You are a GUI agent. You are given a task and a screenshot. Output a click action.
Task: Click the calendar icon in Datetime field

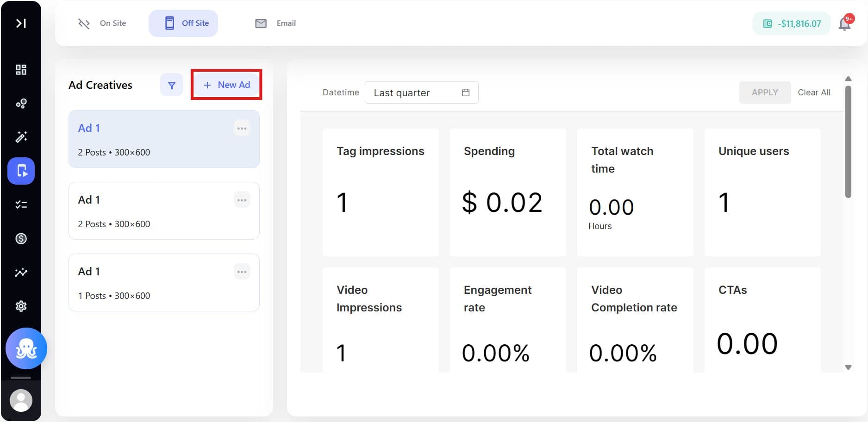click(x=466, y=93)
